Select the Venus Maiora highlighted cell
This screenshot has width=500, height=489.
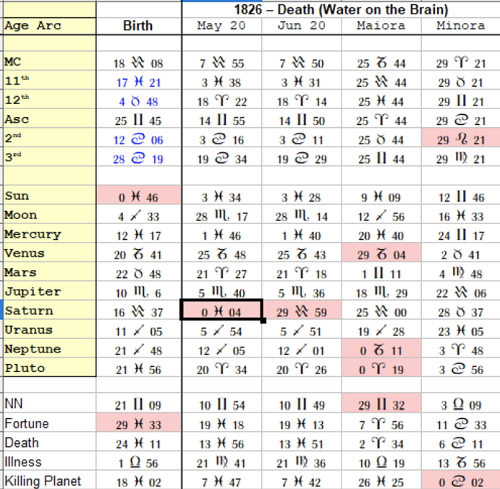tap(381, 253)
